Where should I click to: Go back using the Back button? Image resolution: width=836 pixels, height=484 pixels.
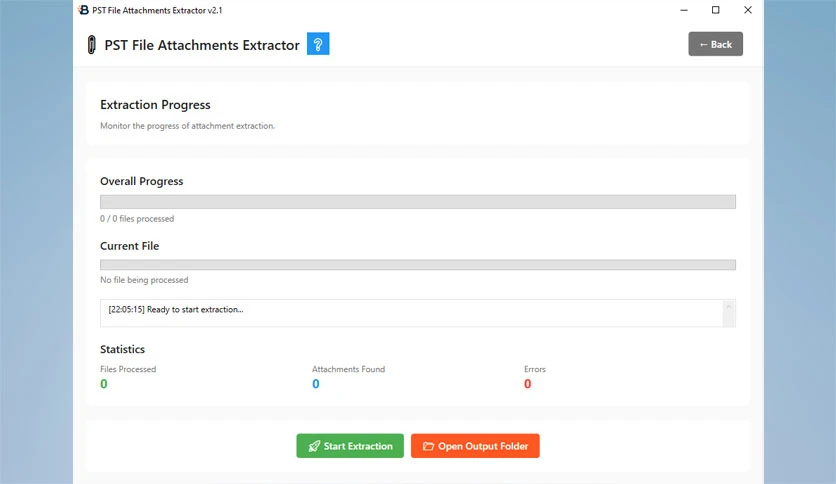tap(716, 44)
